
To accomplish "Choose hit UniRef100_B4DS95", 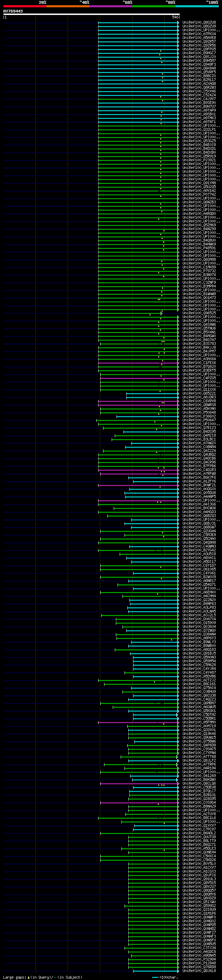I will tap(199, 431).
